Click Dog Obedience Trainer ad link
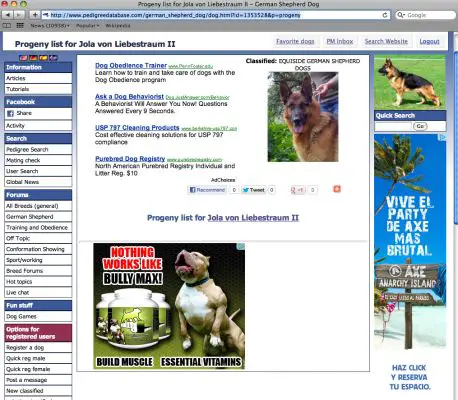Screen dimensions: 458x400 [131, 66]
